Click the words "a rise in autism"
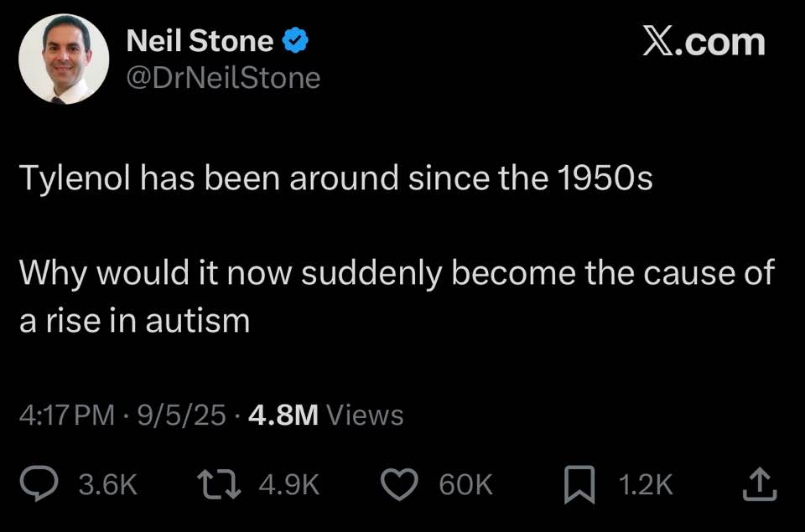805x532 pixels. [134, 321]
